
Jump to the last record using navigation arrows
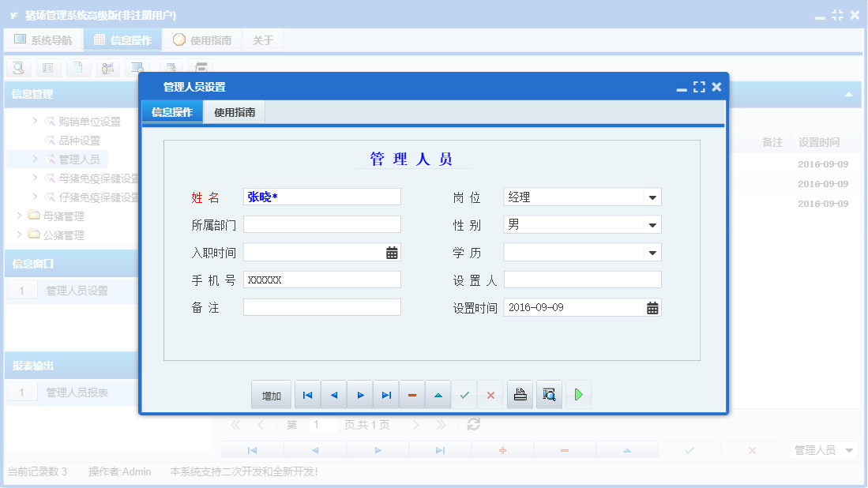click(x=385, y=394)
